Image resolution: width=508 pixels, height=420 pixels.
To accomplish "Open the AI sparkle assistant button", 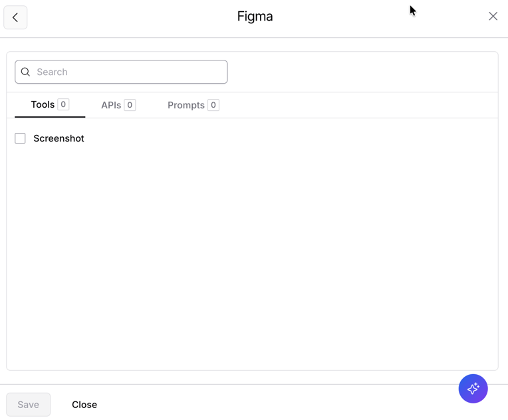I will [473, 388].
